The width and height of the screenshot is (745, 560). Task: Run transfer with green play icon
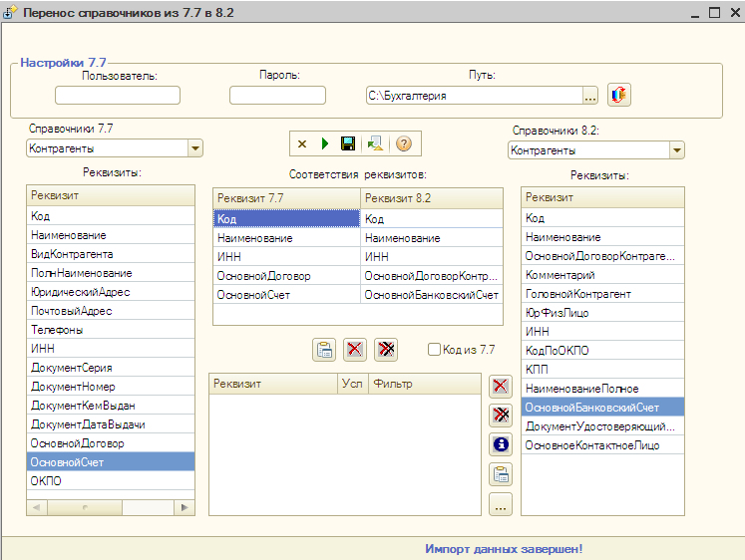(x=325, y=143)
